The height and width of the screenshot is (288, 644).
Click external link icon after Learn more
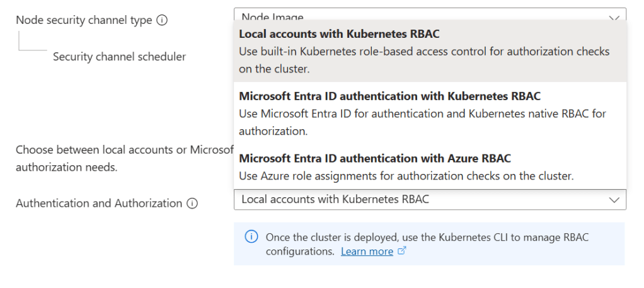pos(402,251)
